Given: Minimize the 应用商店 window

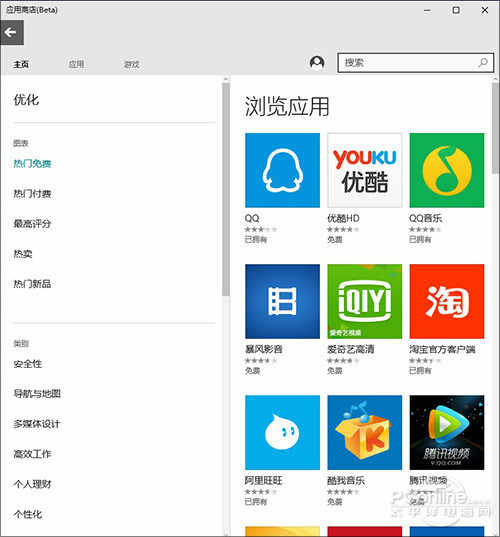Looking at the screenshot, I should pyautogui.click(x=427, y=10).
